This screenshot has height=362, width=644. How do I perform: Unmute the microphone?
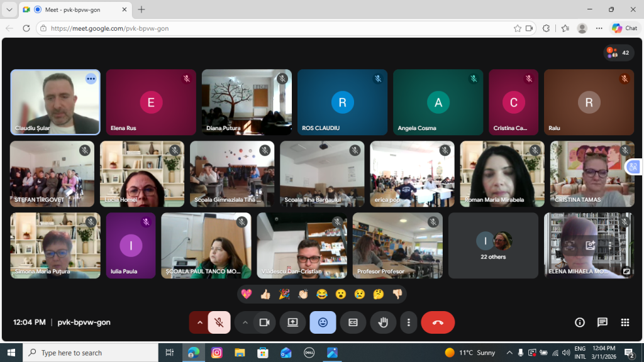219,322
